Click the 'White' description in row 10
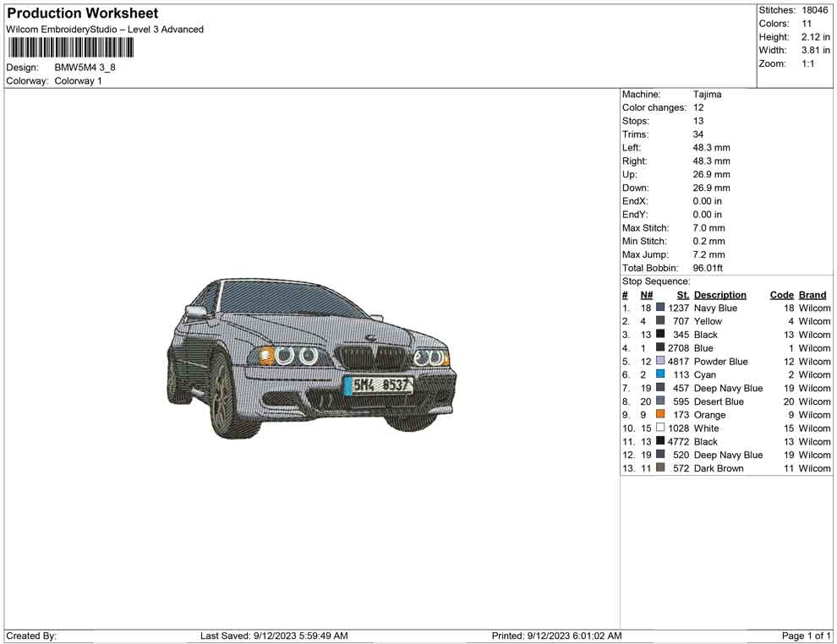 (x=706, y=428)
